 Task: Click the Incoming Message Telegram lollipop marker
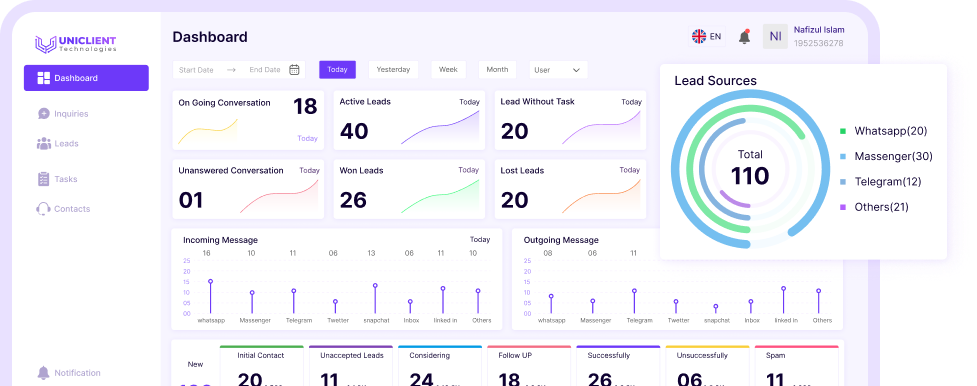pyautogui.click(x=293, y=291)
